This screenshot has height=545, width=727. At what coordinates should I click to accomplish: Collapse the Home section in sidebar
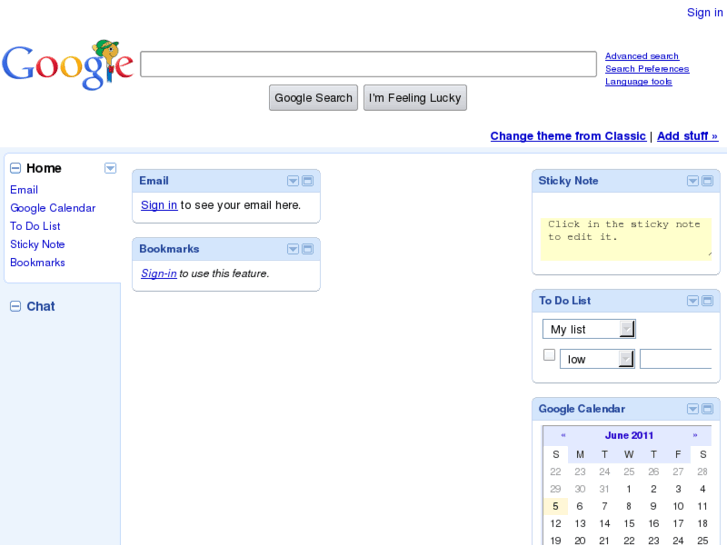pyautogui.click(x=15, y=168)
